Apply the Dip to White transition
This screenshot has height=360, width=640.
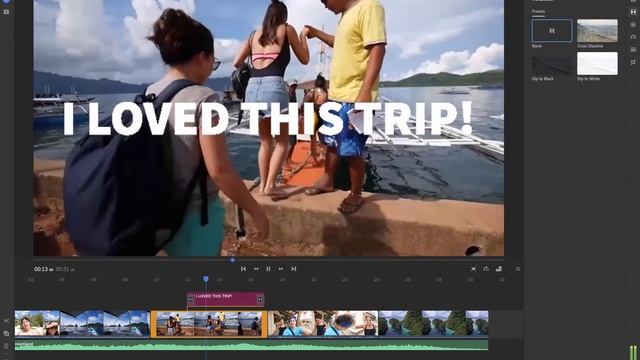pyautogui.click(x=597, y=63)
